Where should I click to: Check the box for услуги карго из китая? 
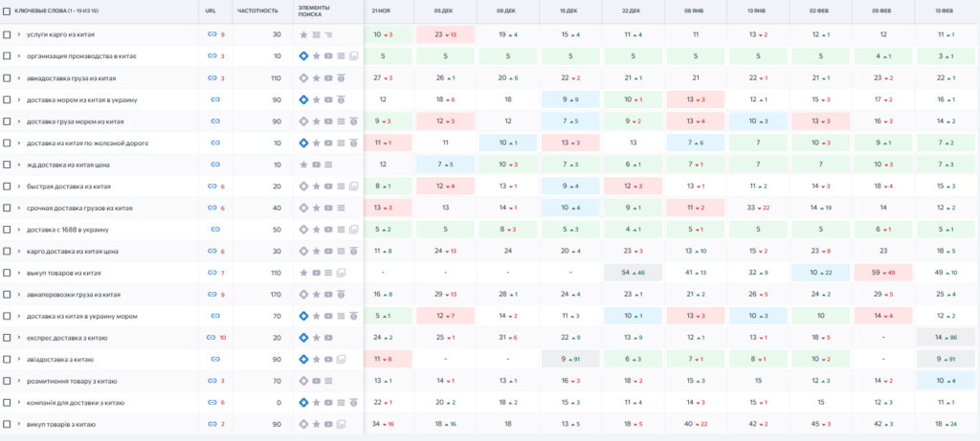tap(7, 35)
